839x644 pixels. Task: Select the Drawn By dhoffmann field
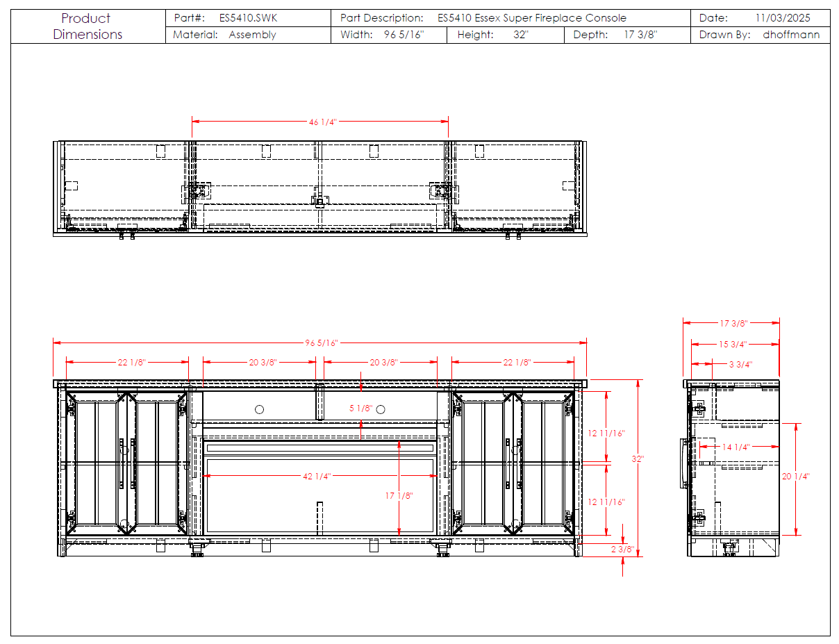(x=761, y=35)
